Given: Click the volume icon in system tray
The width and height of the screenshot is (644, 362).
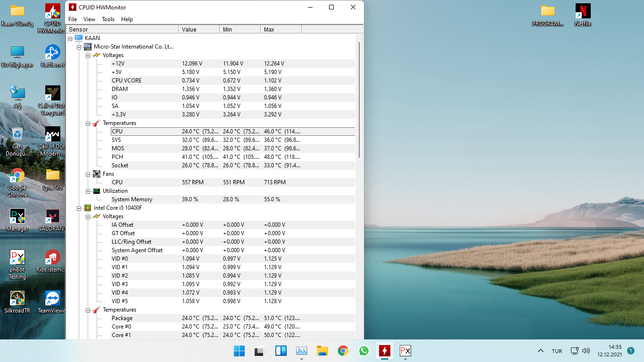Looking at the screenshot, I should 586,351.
